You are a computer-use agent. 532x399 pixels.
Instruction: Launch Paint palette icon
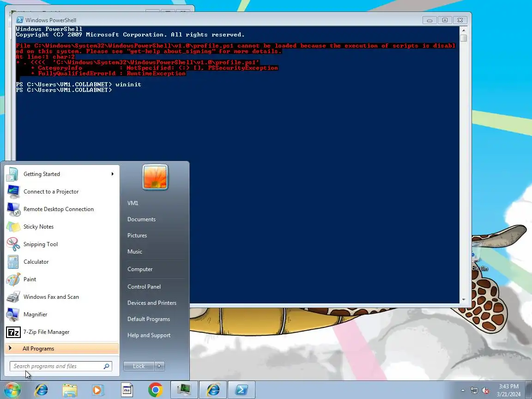point(13,279)
